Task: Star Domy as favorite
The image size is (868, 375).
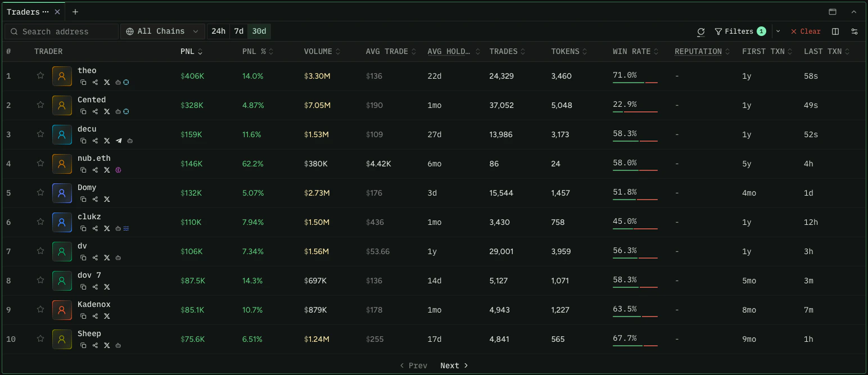Action: 40,192
